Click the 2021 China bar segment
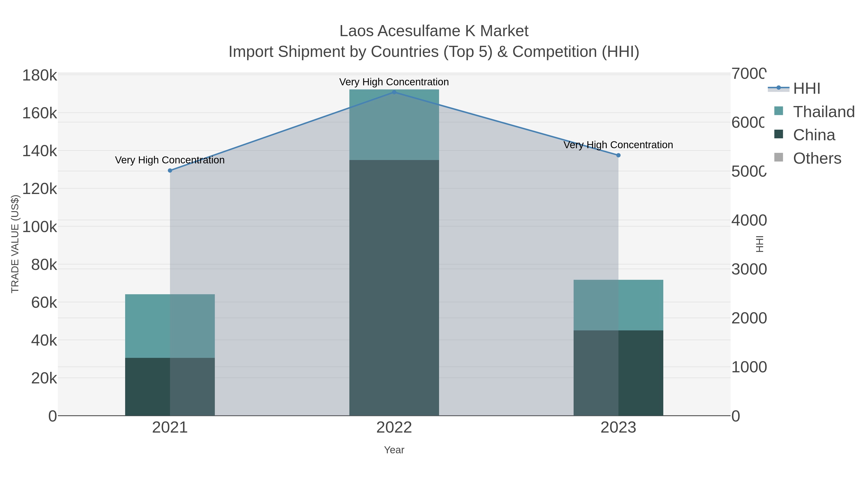Image resolution: width=868 pixels, height=488 pixels. 170,387
